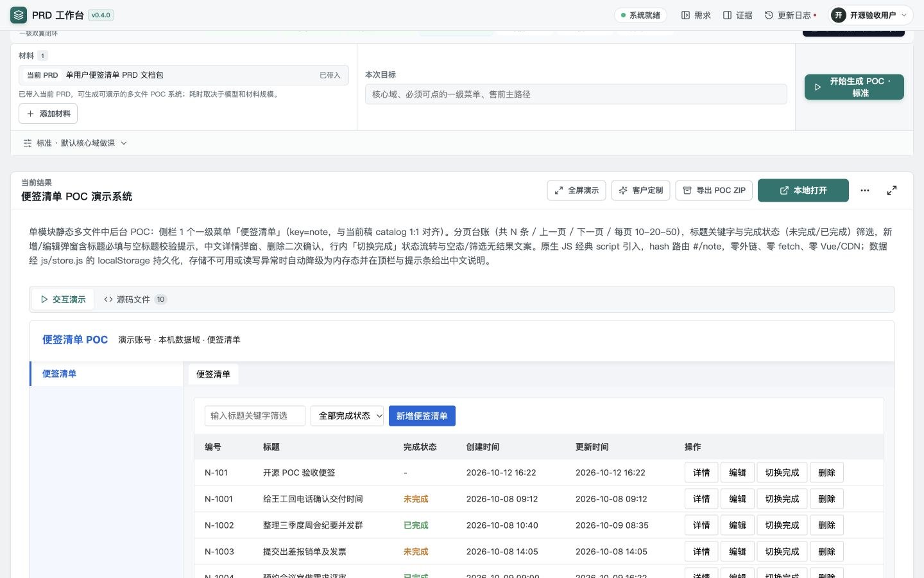View 详情 for note N-1003
Screen dimensions: 924x578
[701, 552]
